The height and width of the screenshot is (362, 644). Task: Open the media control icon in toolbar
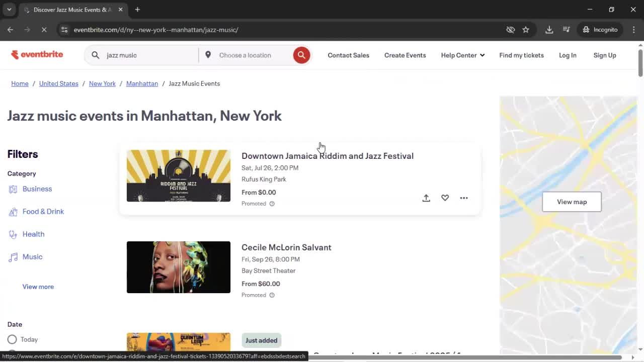567,30
